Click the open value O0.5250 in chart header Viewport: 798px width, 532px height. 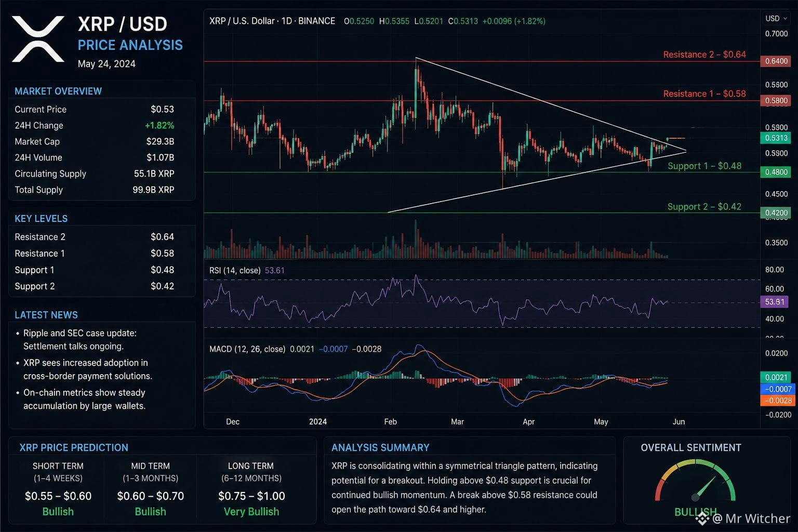tap(359, 21)
